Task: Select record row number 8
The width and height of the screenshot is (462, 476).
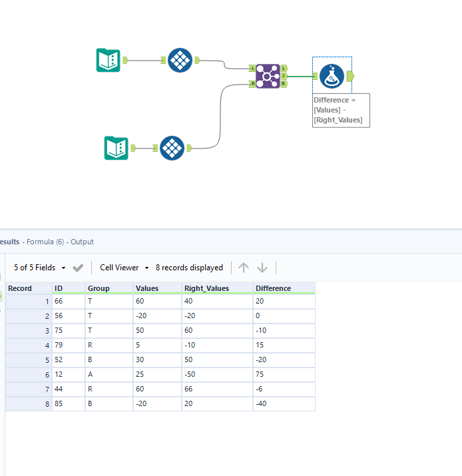Action: click(x=29, y=404)
